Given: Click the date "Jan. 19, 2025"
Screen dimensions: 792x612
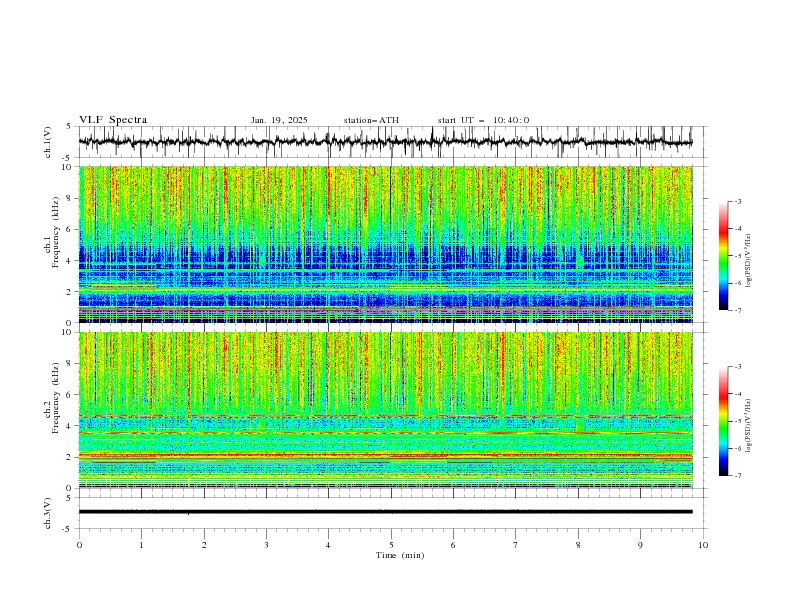Looking at the screenshot, I should point(279,120).
